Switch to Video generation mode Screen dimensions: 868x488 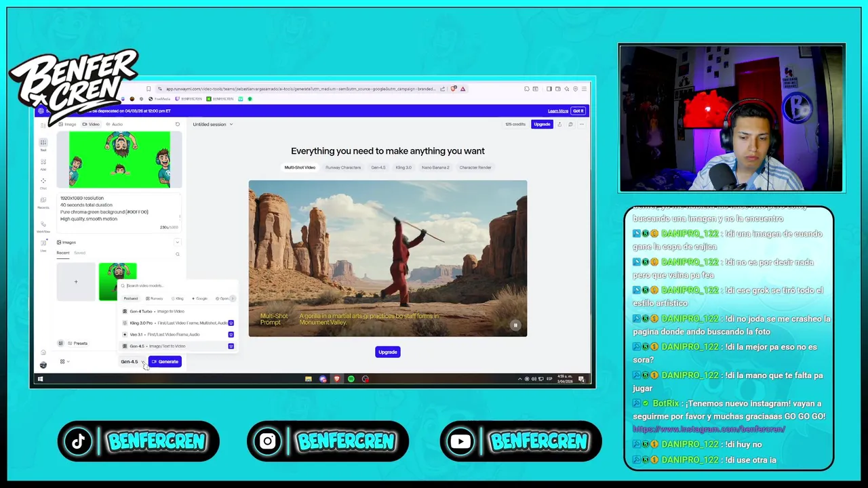coord(91,124)
